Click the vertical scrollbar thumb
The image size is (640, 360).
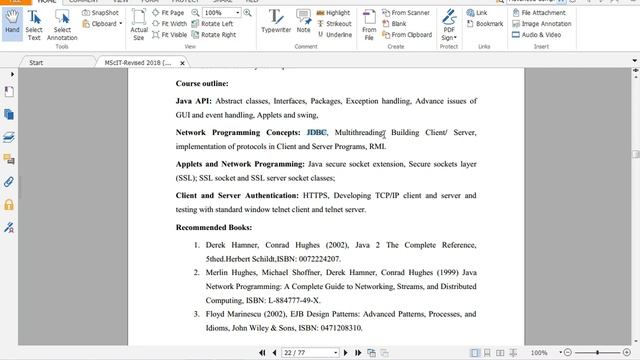(x=636, y=154)
